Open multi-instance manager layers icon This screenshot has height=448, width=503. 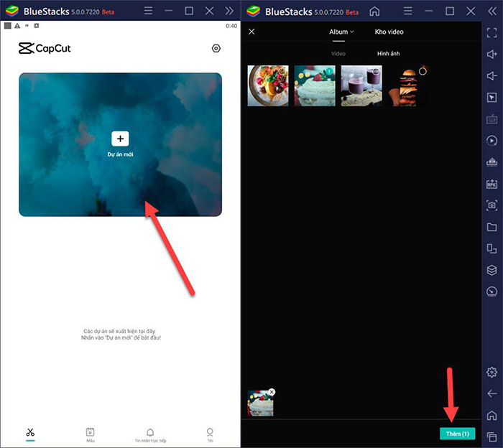tap(492, 270)
